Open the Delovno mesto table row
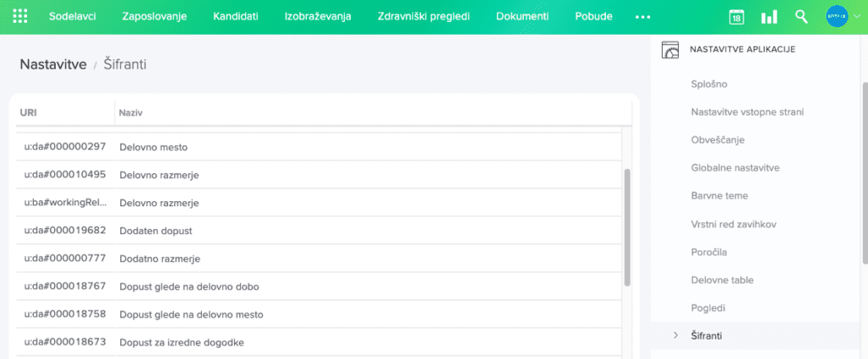 (153, 147)
